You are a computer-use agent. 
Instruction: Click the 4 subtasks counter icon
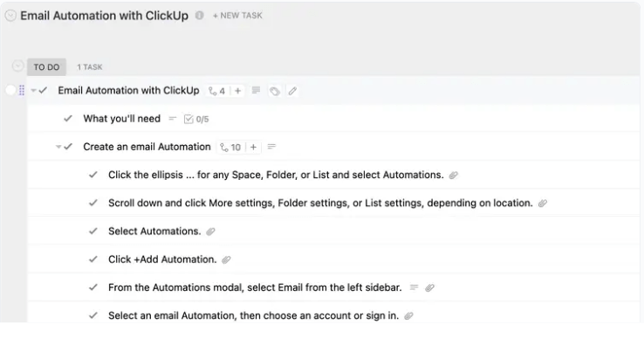click(x=217, y=91)
